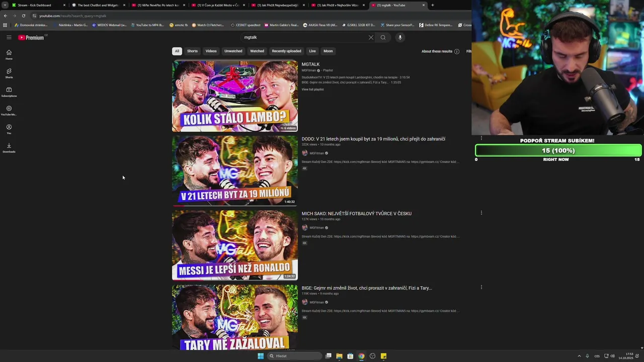Click the magnifier search button
Viewport: 644px width, 362px height.
[383, 37]
